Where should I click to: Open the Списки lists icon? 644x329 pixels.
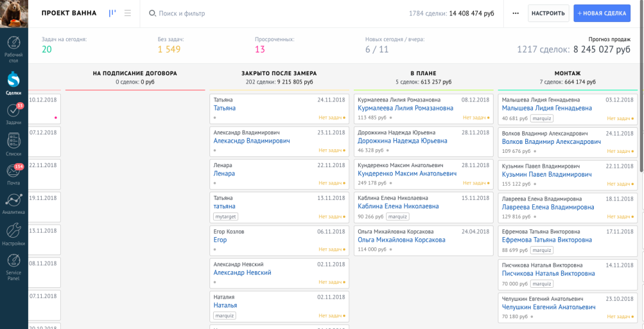pyautogui.click(x=14, y=144)
